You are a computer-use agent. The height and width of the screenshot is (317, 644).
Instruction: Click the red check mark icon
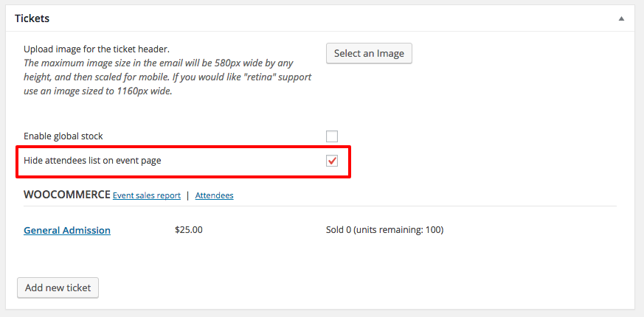pyautogui.click(x=333, y=161)
